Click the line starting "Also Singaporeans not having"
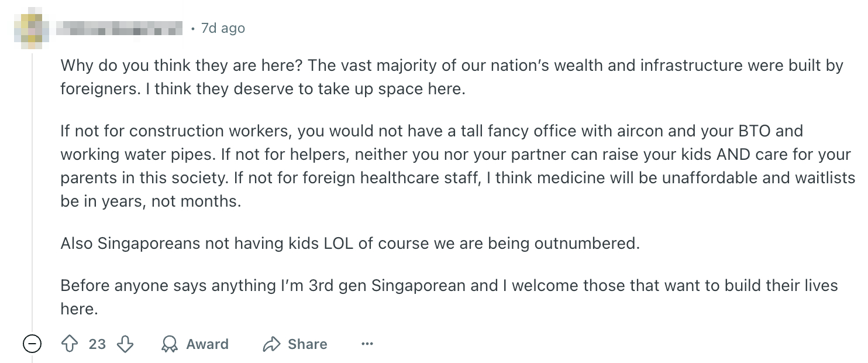This screenshot has width=868, height=363. 350,243
